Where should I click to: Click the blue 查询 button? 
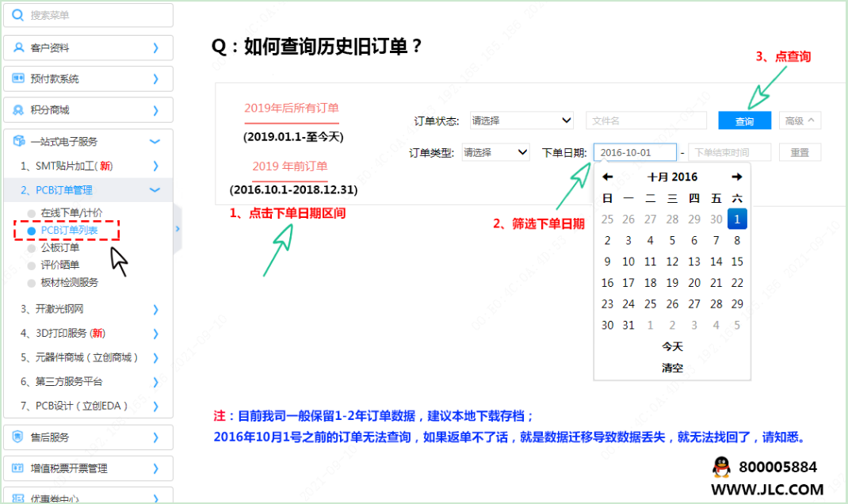[x=744, y=121]
